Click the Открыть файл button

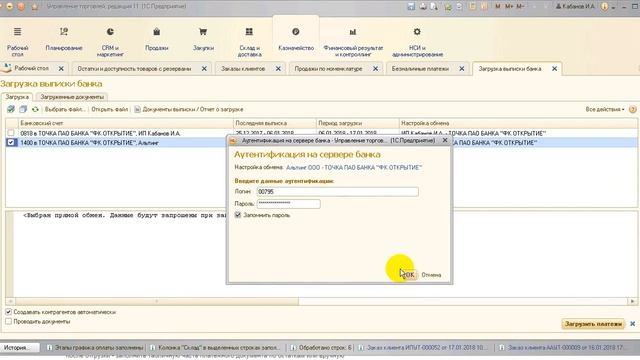click(x=110, y=109)
